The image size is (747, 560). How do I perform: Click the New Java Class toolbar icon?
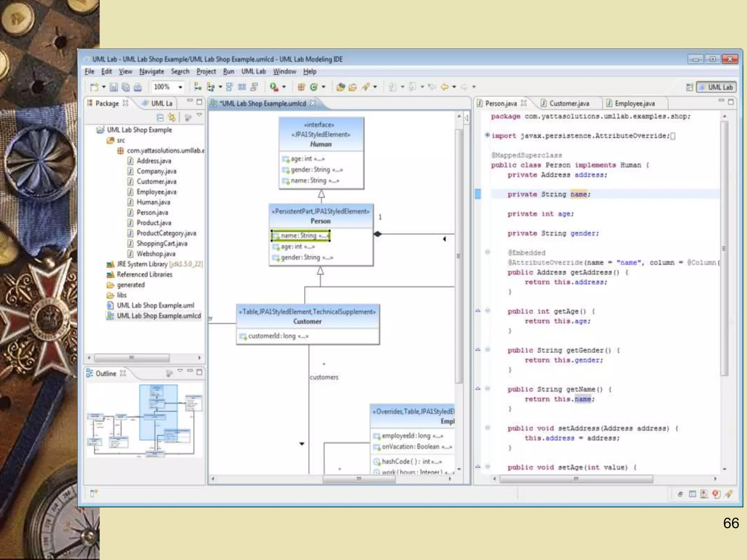tap(314, 87)
